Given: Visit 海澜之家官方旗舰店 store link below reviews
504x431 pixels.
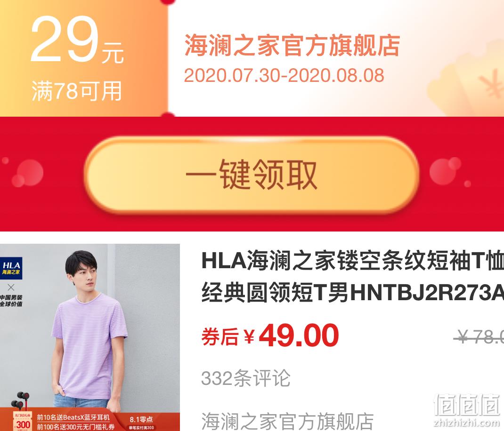Looking at the screenshot, I should click(287, 421).
